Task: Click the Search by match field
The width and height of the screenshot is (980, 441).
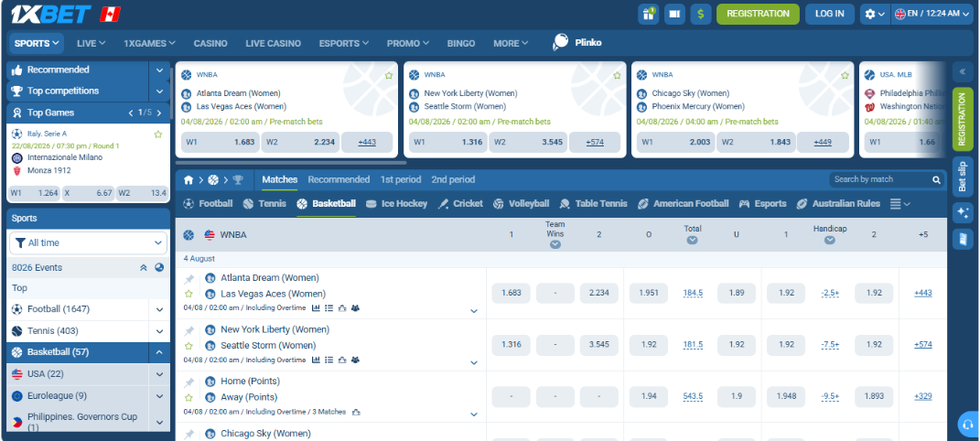Action: click(x=880, y=180)
